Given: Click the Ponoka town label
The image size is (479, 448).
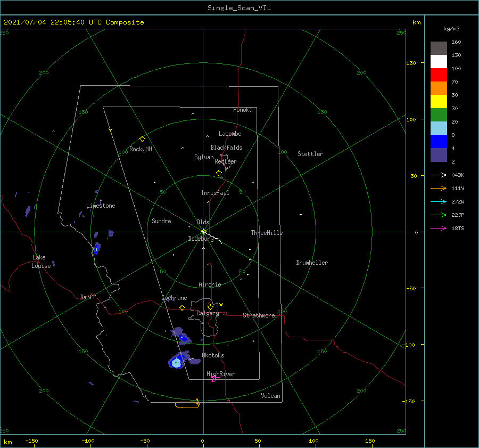Looking at the screenshot, I should click(x=243, y=110).
